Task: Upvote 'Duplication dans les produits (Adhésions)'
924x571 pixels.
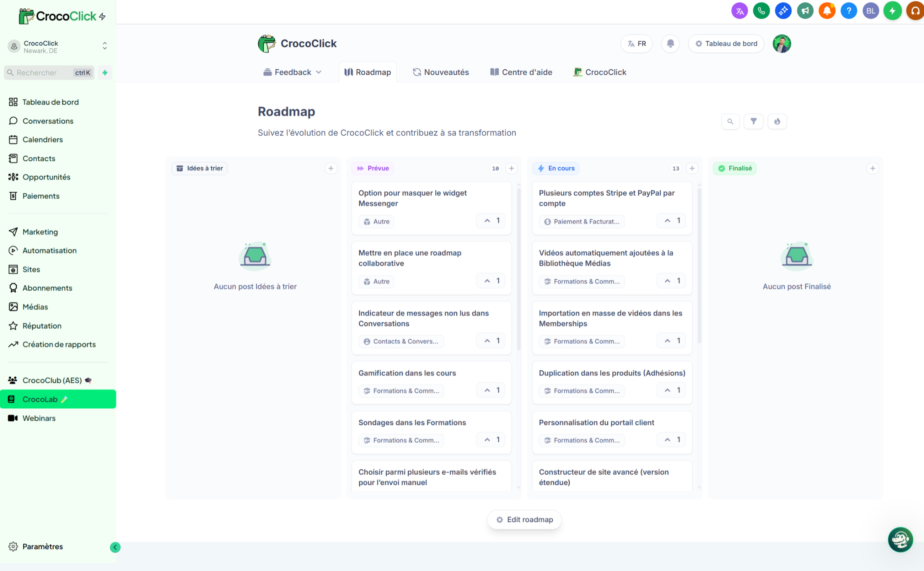Action: (x=672, y=390)
